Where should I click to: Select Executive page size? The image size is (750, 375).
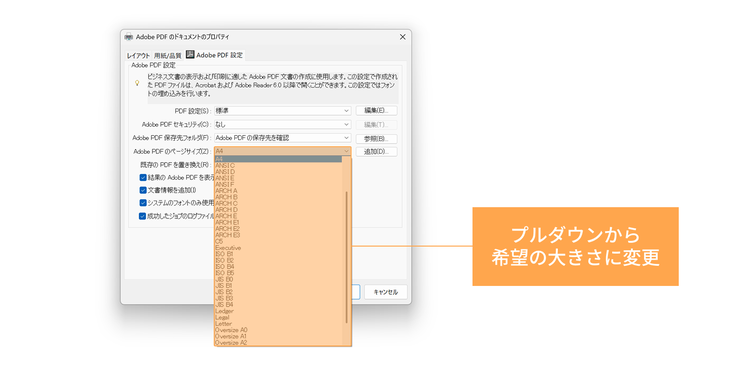(x=278, y=248)
